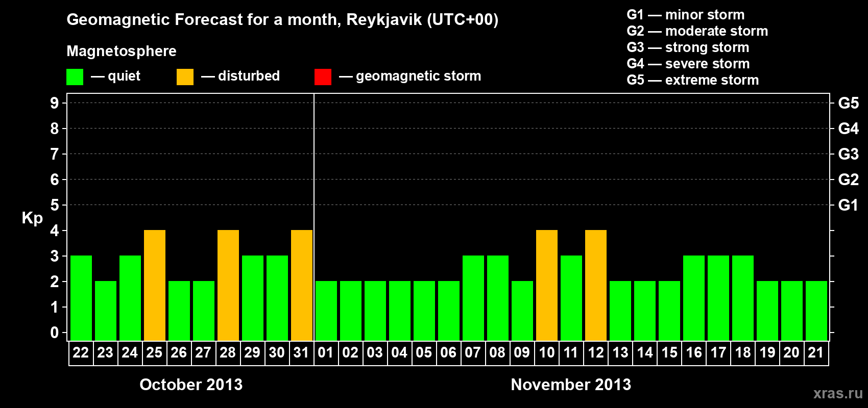This screenshot has height=408, width=868.
Task: Click the orange disturbed legend swatch
Action: click(x=185, y=77)
